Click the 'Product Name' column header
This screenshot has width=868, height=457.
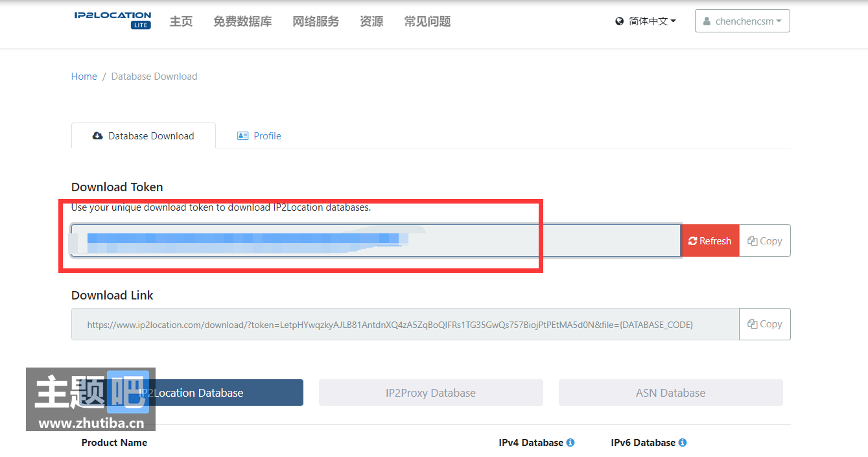pos(114,443)
